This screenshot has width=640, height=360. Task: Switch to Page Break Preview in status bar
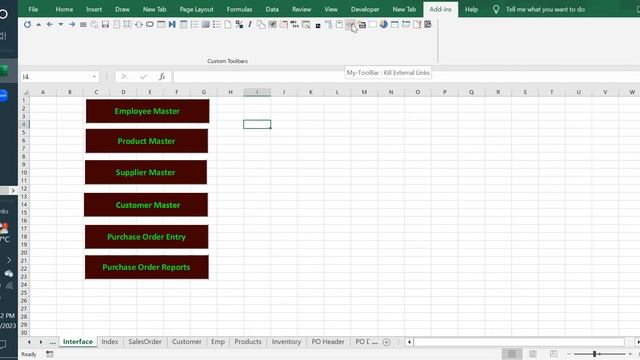click(x=553, y=354)
